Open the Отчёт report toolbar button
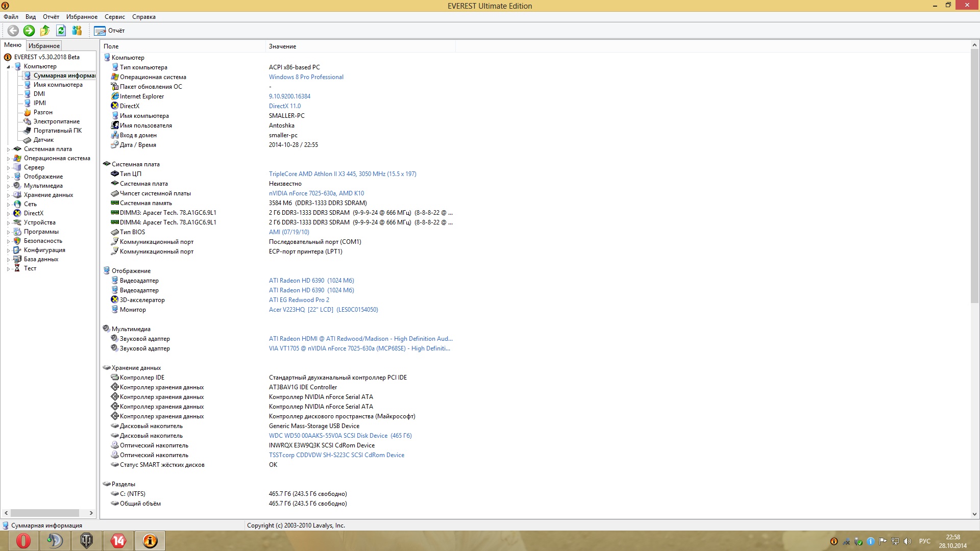 coord(109,31)
